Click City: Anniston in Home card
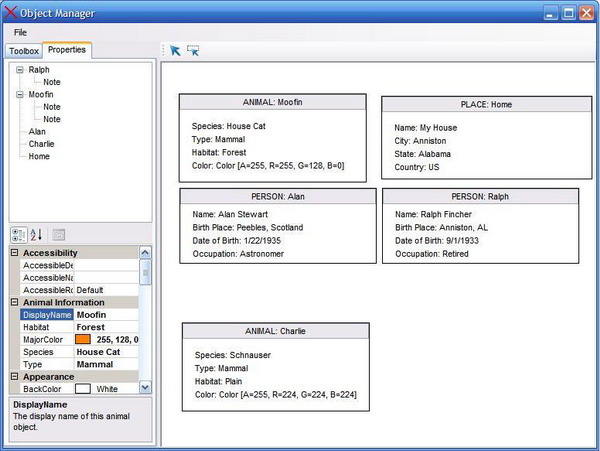This screenshot has width=600, height=451. click(x=420, y=141)
